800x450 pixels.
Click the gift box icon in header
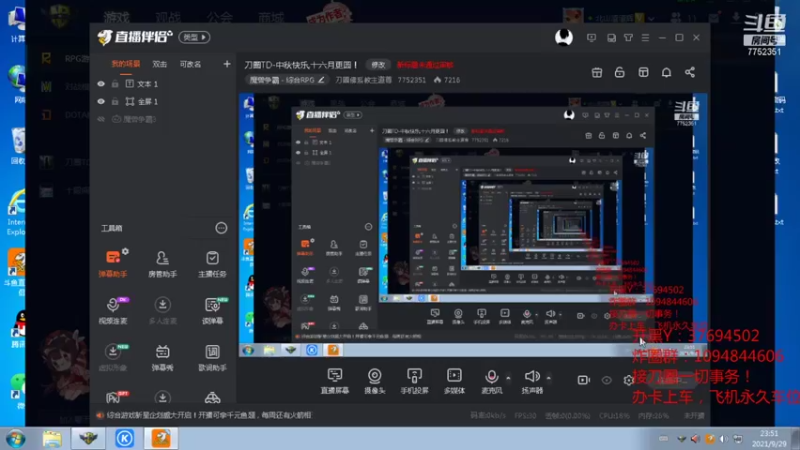[596, 72]
